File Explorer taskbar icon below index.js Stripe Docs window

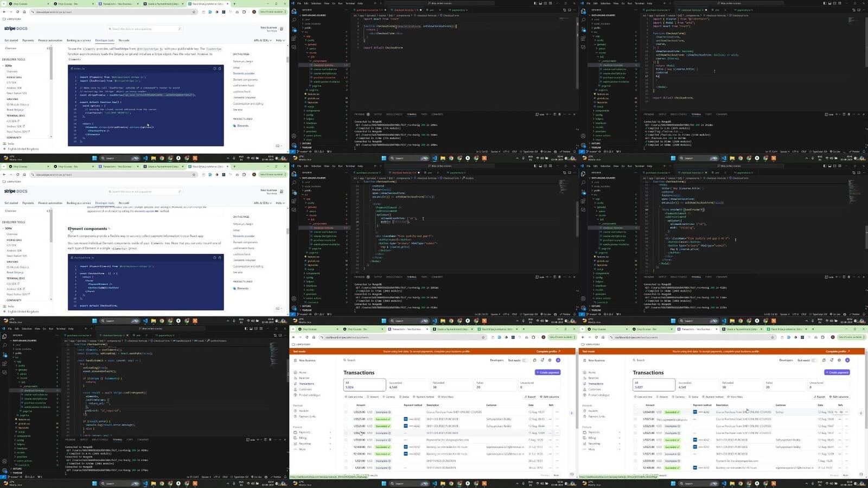[x=154, y=158]
